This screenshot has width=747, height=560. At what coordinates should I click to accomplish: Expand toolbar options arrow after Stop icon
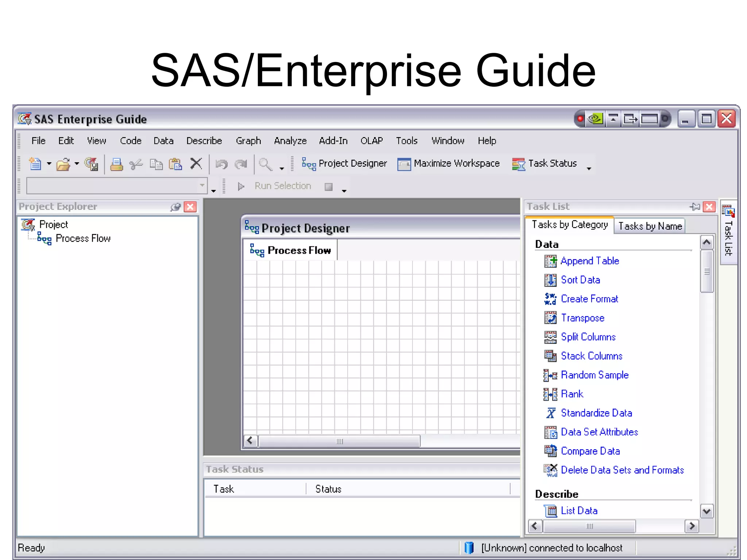click(x=344, y=190)
